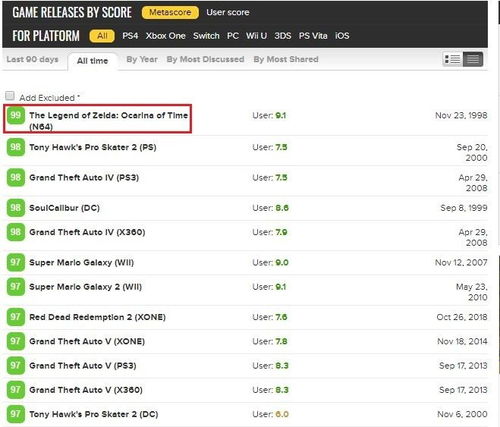The width and height of the screenshot is (500, 427).
Task: Open the By Most Shared tab
Action: 286,59
